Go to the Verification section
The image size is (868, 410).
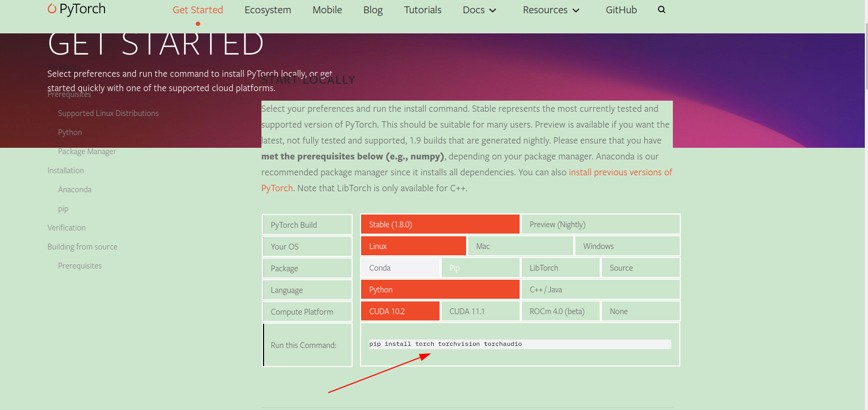coord(66,228)
